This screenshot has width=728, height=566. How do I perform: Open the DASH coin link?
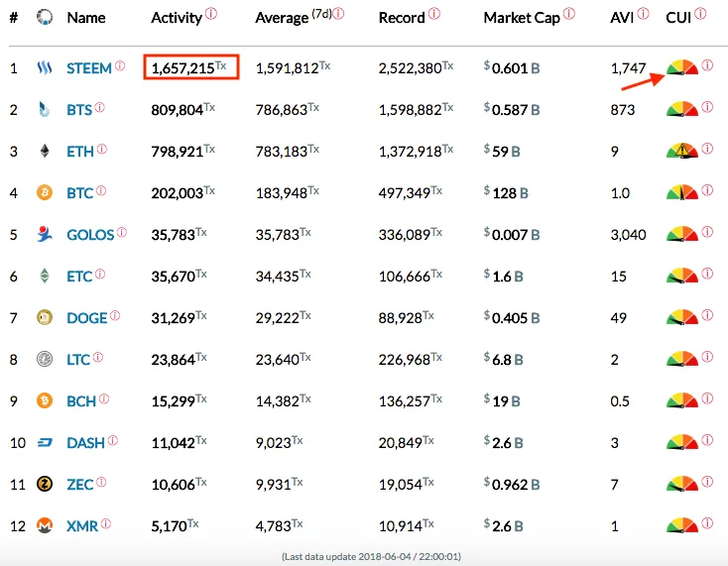point(85,443)
